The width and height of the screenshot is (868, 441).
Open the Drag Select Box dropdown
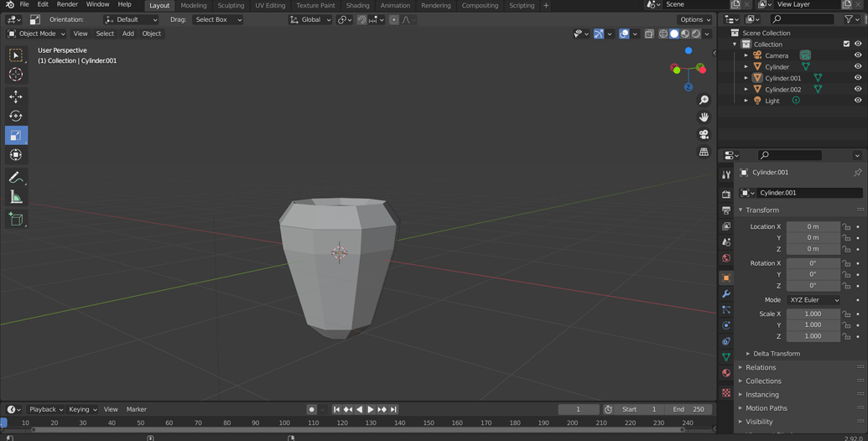(218, 19)
